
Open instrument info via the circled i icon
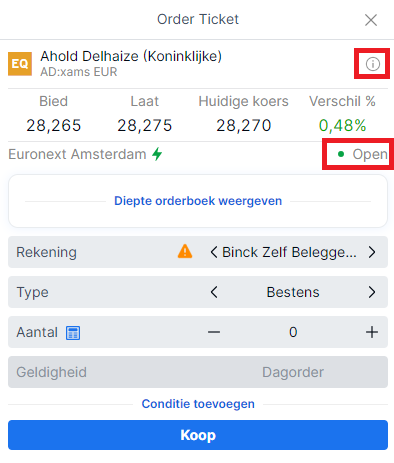[x=372, y=64]
